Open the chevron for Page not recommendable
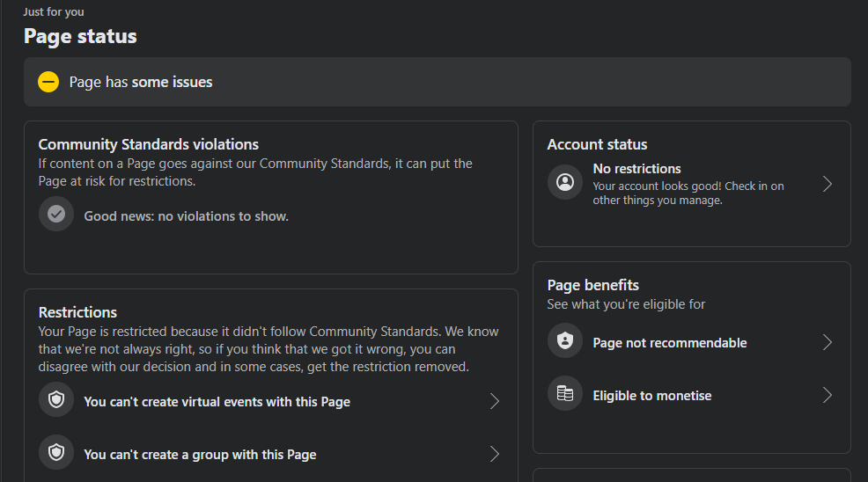868x482 pixels. [x=827, y=342]
